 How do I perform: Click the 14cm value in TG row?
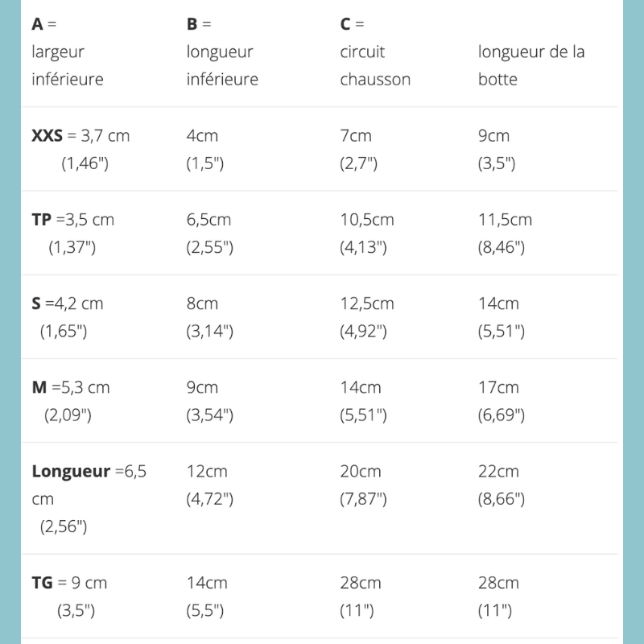[x=207, y=582]
